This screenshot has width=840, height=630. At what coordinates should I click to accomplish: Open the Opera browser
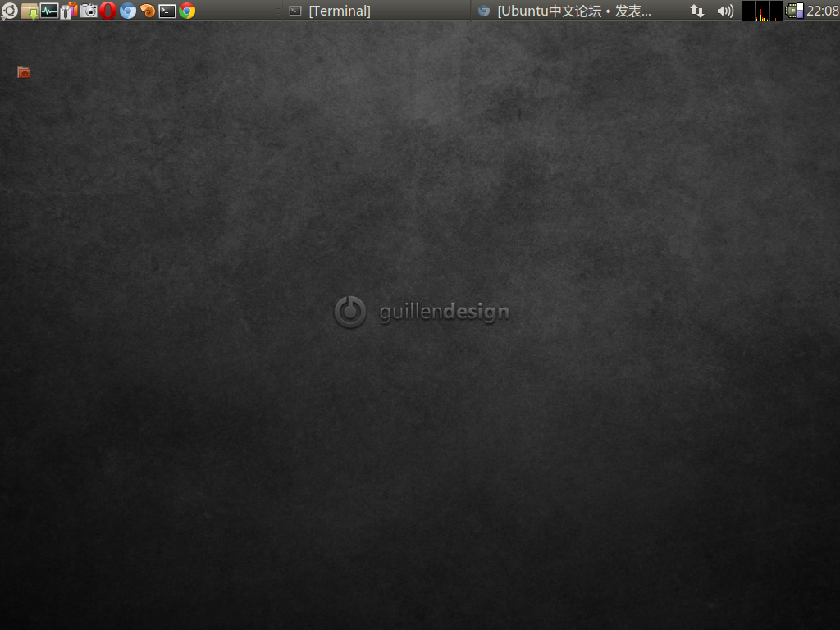point(107,11)
